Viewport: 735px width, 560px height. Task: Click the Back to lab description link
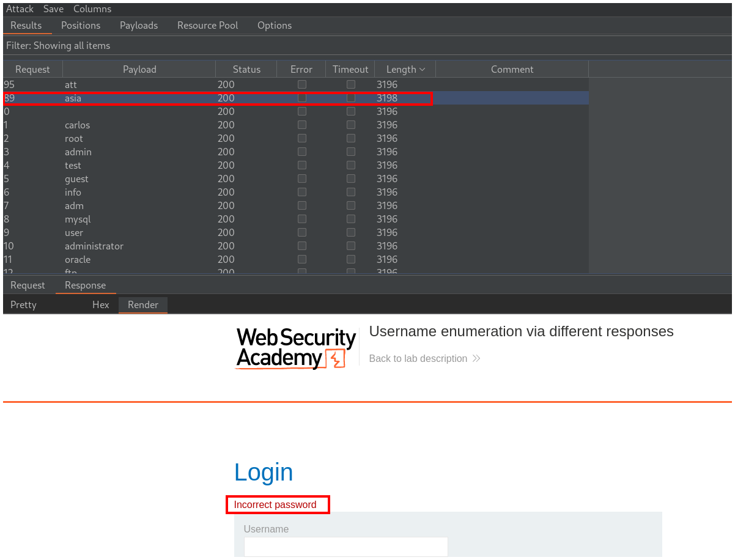pyautogui.click(x=418, y=359)
